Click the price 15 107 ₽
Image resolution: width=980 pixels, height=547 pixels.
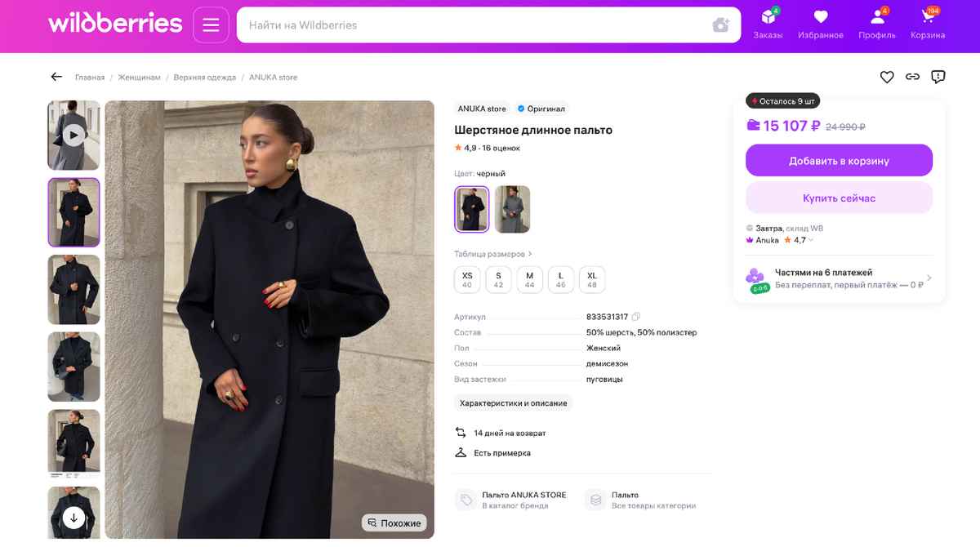(791, 126)
